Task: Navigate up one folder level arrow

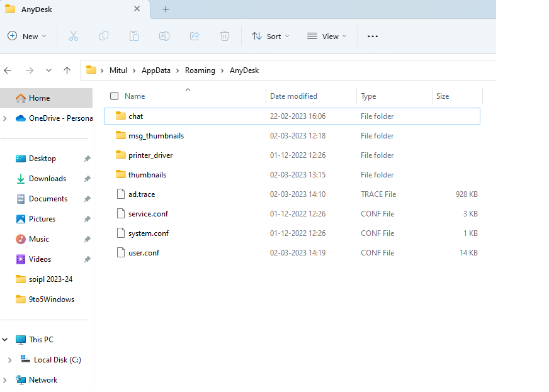Action: [x=67, y=70]
